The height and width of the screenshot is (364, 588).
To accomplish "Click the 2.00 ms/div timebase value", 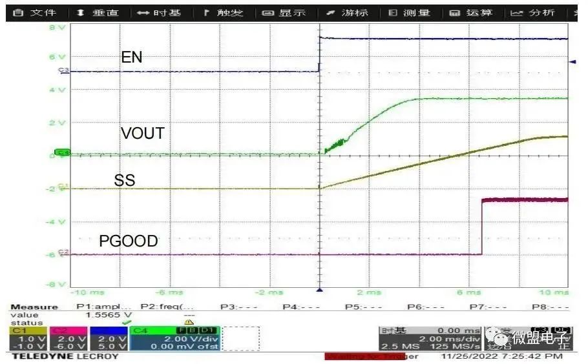I will [x=449, y=339].
